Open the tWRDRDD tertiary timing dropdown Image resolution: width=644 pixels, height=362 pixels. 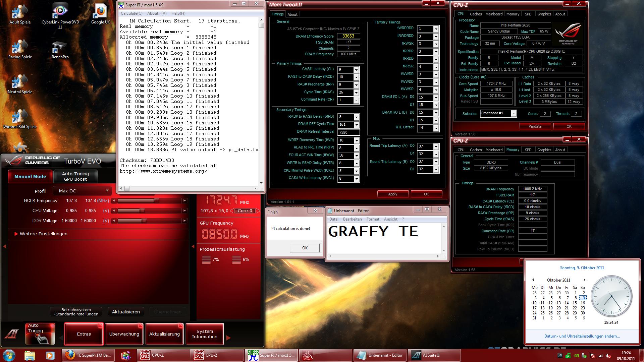(x=436, y=29)
